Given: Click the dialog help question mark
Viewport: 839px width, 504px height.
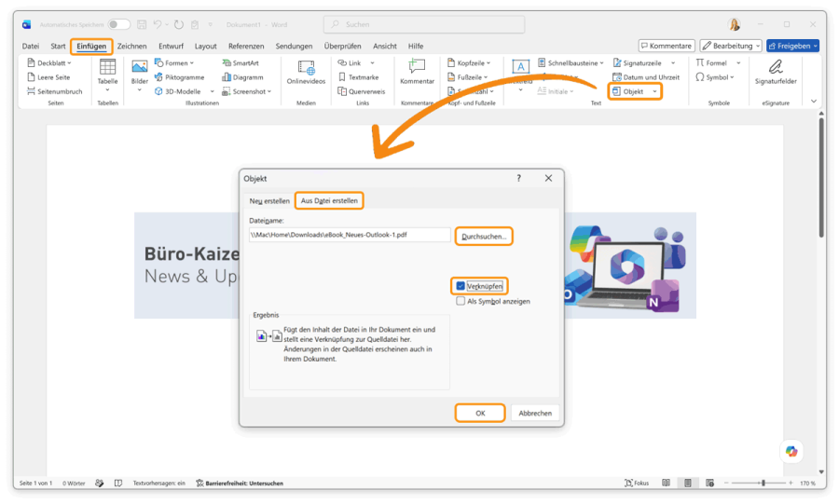Looking at the screenshot, I should pyautogui.click(x=518, y=179).
